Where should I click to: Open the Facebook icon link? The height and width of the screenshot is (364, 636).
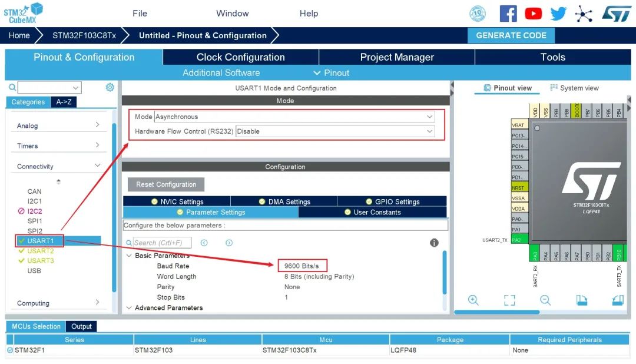pyautogui.click(x=508, y=14)
